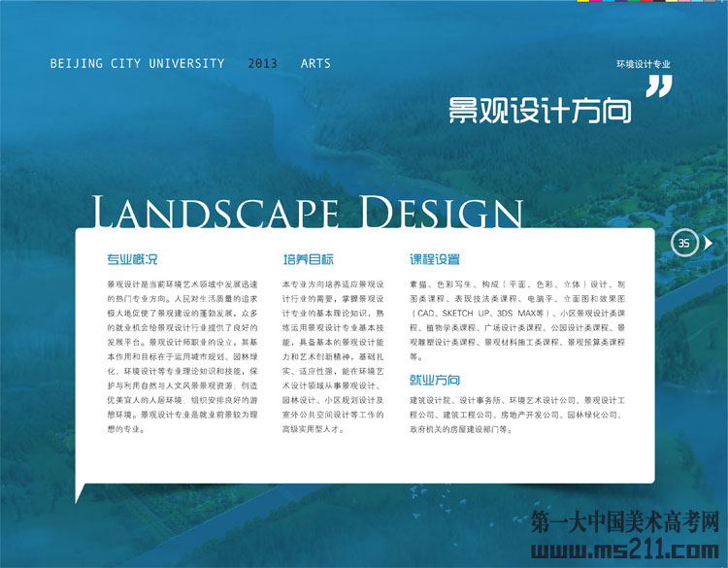Click the LANDSCAPE DESIGN heading

coord(307,212)
